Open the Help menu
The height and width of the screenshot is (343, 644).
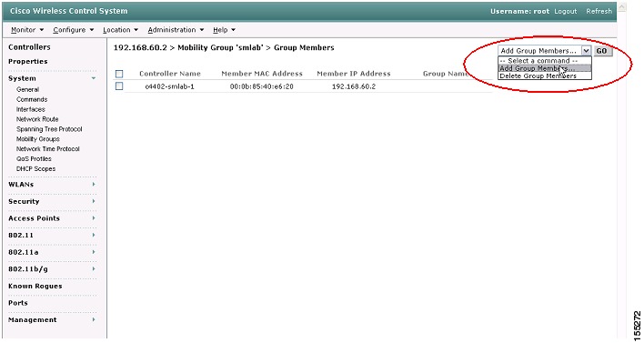coord(224,30)
